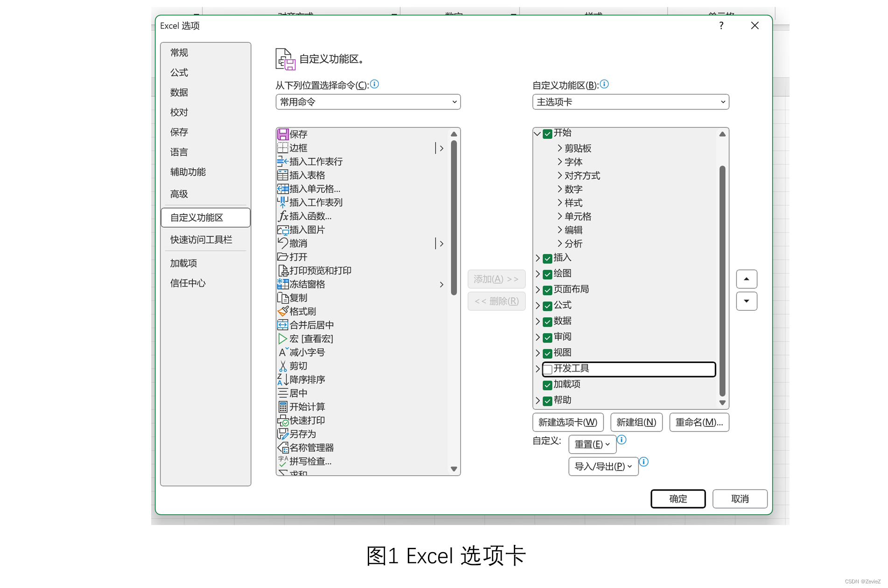Click the command list vertical scrollbar thumb

pyautogui.click(x=454, y=218)
